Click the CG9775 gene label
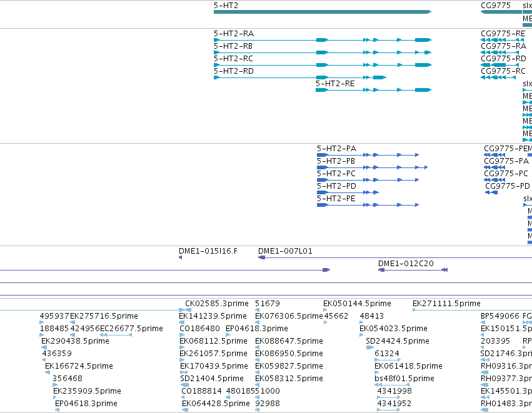This screenshot has height=413, width=532. pos(495,6)
